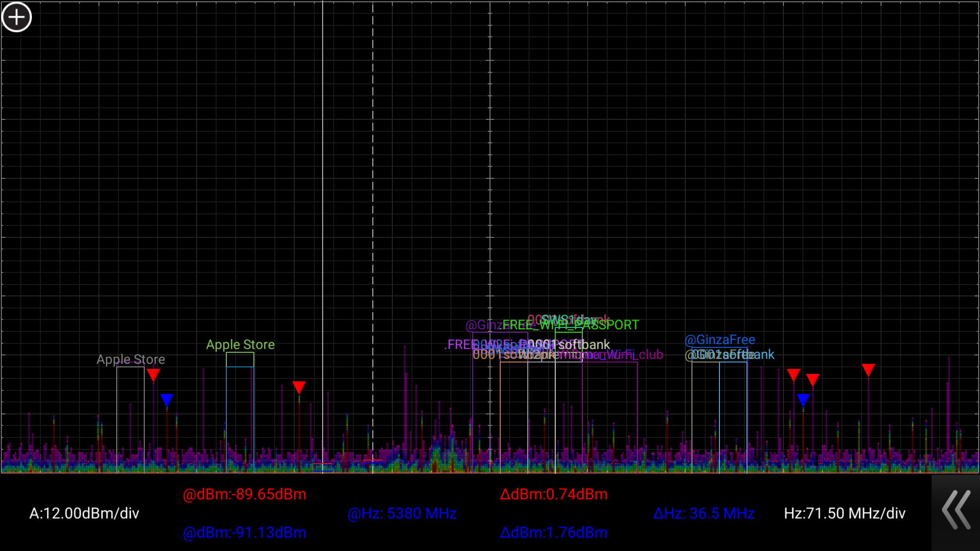Viewport: 980px width, 551px height.
Task: Select the solid white vertical cursor line
Action: tap(323, 237)
